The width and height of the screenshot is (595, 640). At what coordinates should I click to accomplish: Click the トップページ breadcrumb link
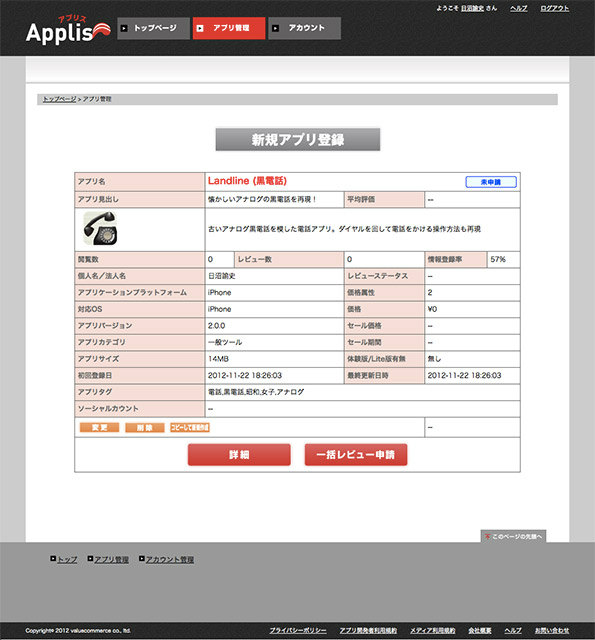[60, 99]
